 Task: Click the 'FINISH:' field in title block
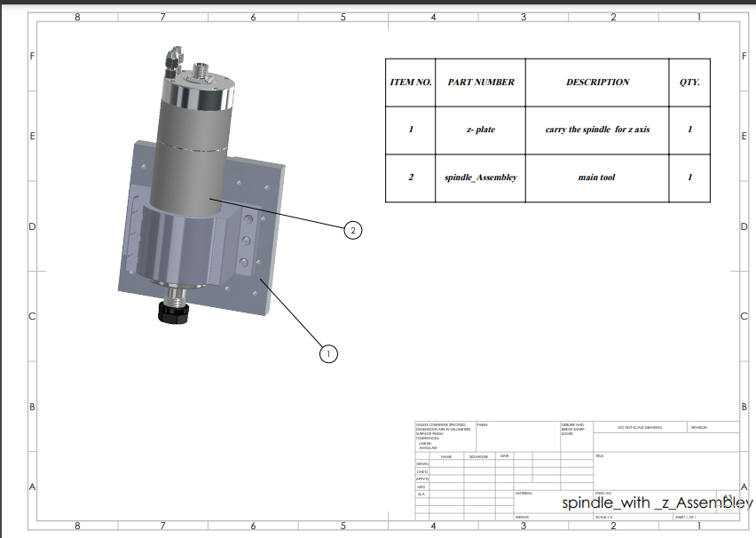pos(482,425)
